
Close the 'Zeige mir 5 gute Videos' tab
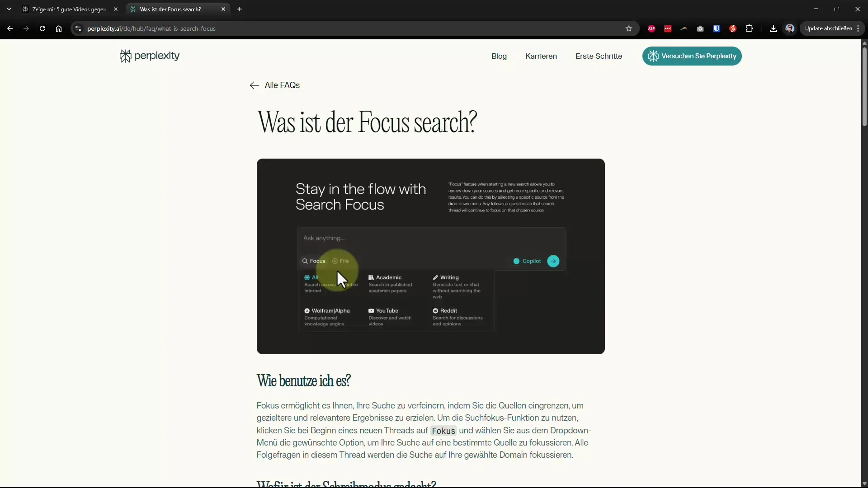pos(116,9)
